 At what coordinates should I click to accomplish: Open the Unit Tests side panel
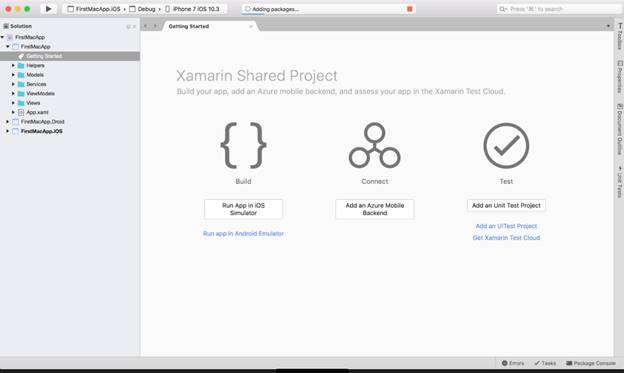click(x=620, y=182)
